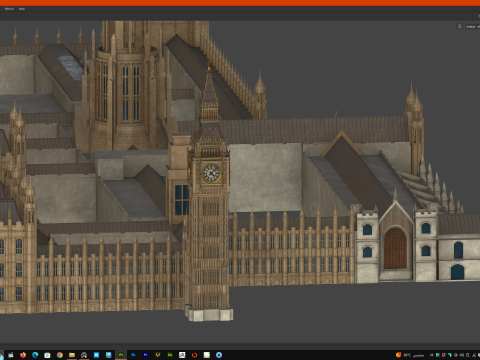
Task: Open the Help menu
Action: 22,9
